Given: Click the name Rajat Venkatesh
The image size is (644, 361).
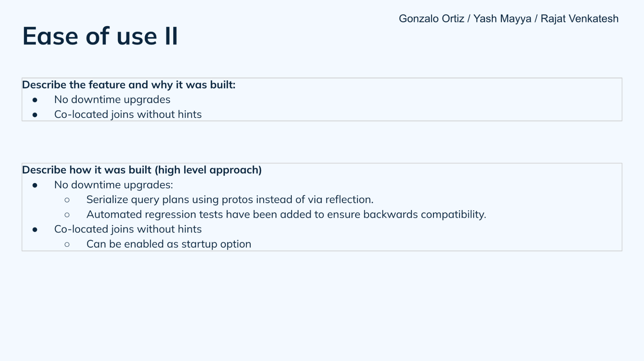Looking at the screenshot, I should pyautogui.click(x=579, y=19).
